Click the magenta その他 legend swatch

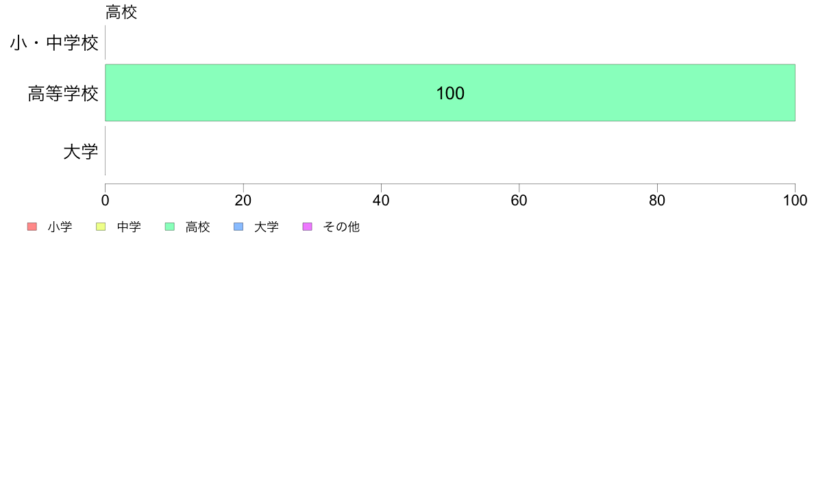308,227
